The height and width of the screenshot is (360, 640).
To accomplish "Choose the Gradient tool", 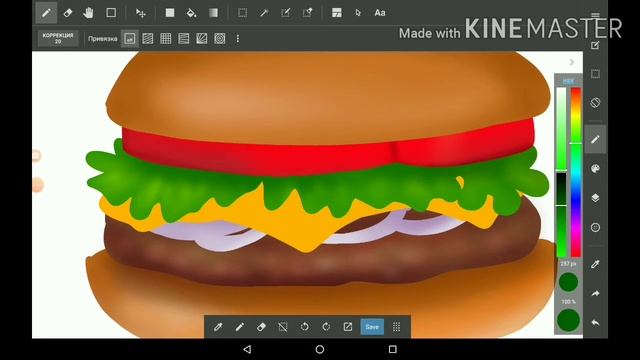I will coord(213,13).
